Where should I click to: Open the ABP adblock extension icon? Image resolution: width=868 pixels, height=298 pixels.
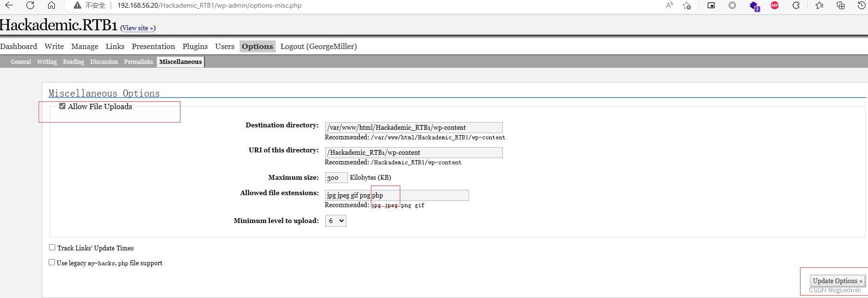pyautogui.click(x=775, y=5)
